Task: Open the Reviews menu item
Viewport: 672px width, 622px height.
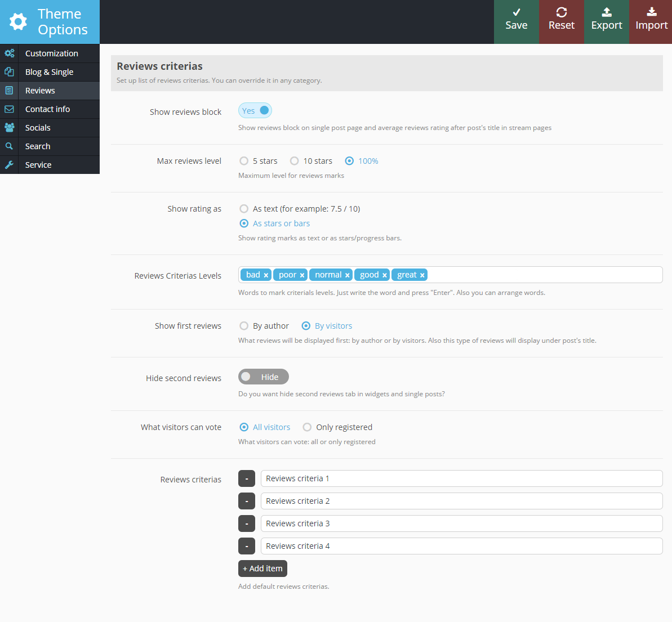Action: [40, 91]
